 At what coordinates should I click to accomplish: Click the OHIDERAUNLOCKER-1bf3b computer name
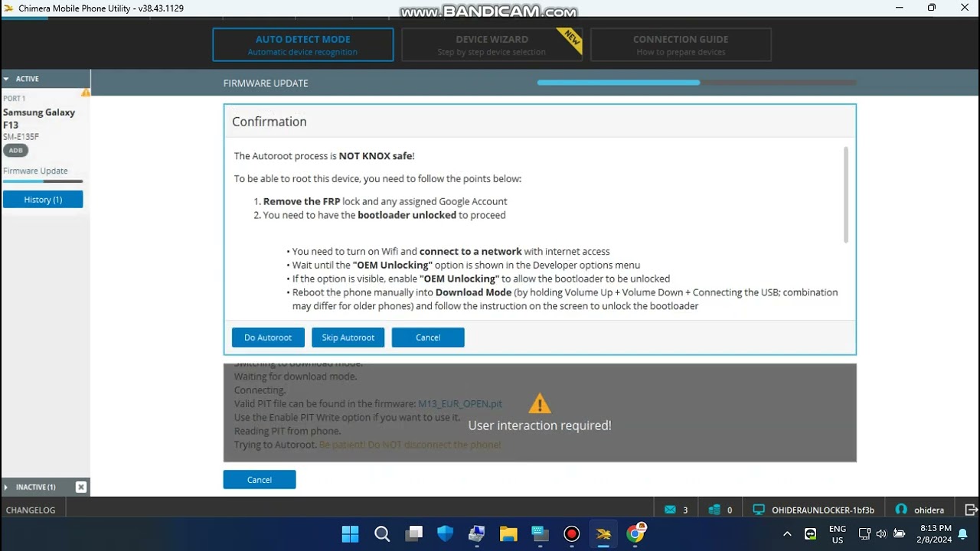point(823,510)
